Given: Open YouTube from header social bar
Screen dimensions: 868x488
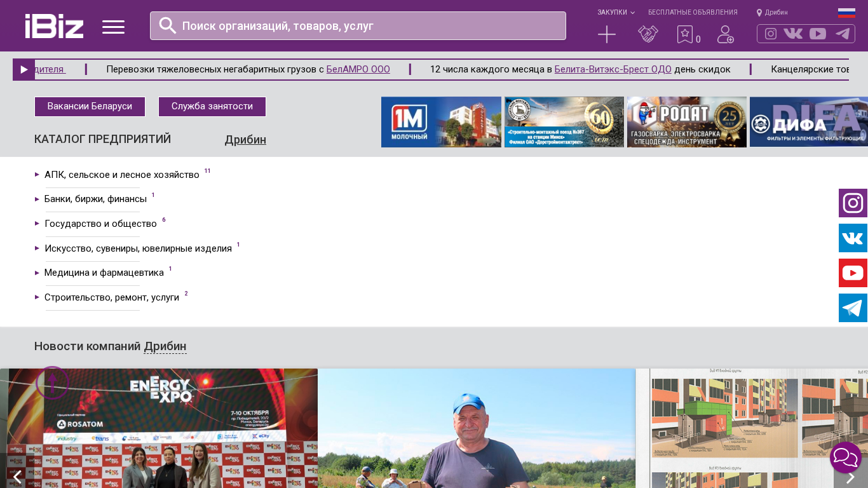Looking at the screenshot, I should [818, 34].
